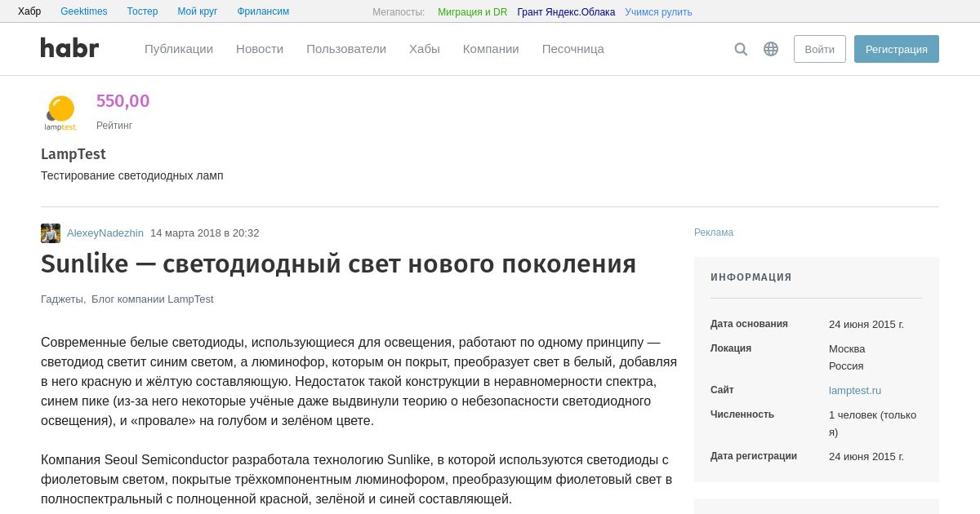Click the LampTest company logo

click(x=60, y=113)
